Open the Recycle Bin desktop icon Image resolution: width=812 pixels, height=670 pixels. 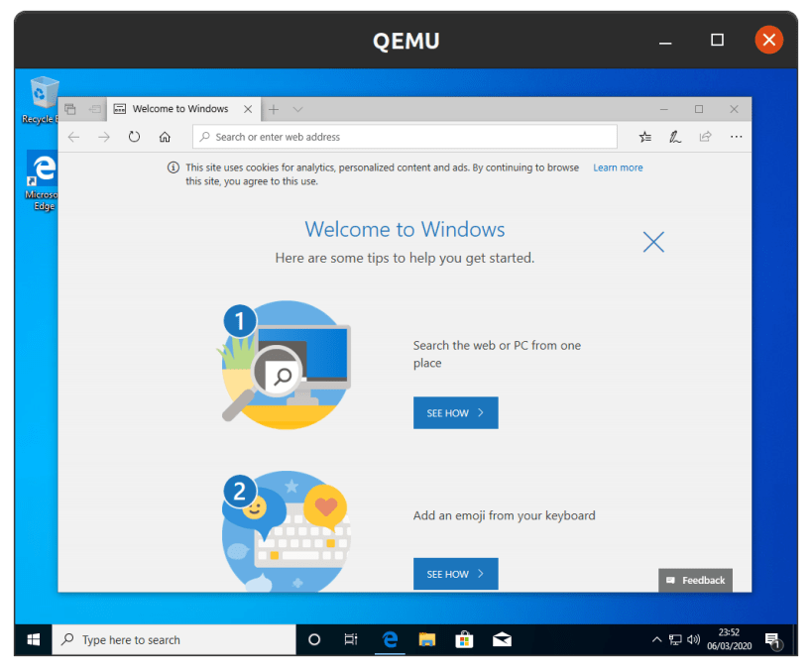pos(44,100)
